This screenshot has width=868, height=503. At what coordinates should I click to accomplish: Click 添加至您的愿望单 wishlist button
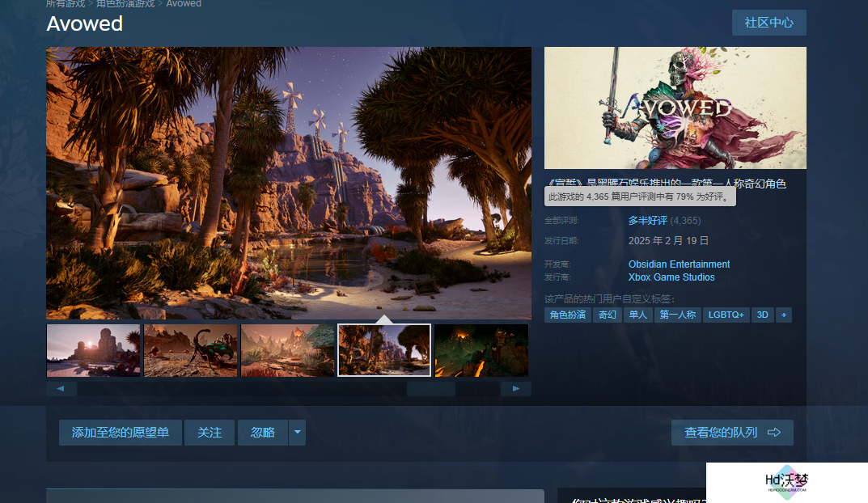coord(120,432)
